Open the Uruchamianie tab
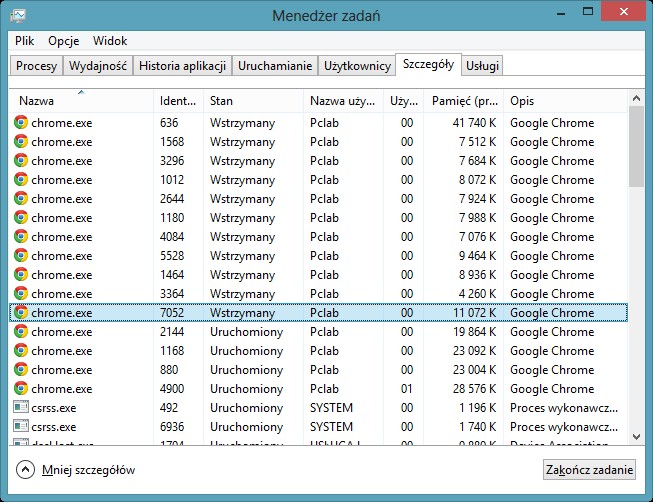Viewport: 653px width, 502px height. coord(275,66)
